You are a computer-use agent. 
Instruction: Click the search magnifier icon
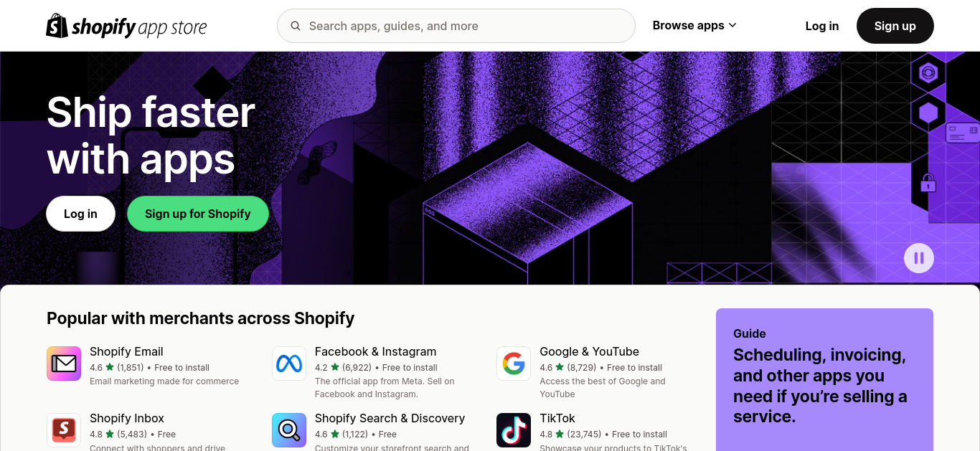coord(296,26)
